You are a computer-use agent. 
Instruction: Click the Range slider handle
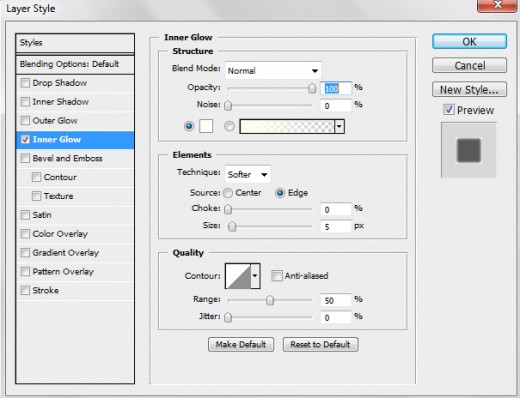click(270, 300)
